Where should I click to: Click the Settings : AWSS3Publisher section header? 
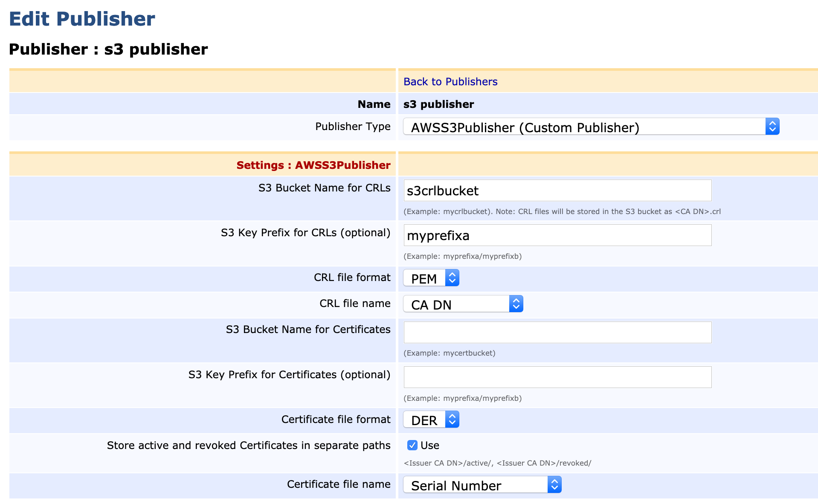[313, 165]
